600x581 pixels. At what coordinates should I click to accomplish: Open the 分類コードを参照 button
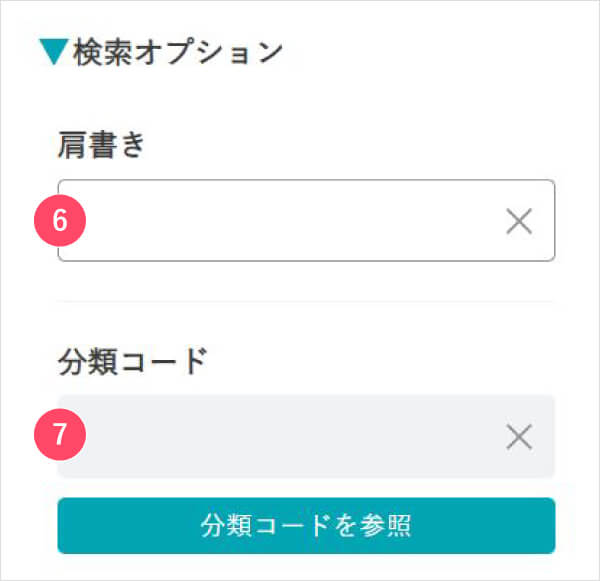(306, 525)
